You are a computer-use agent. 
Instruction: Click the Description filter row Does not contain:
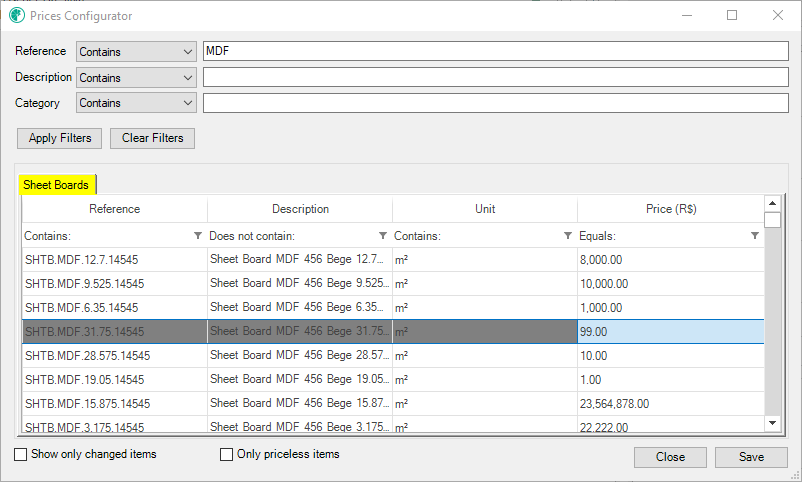(x=300, y=236)
